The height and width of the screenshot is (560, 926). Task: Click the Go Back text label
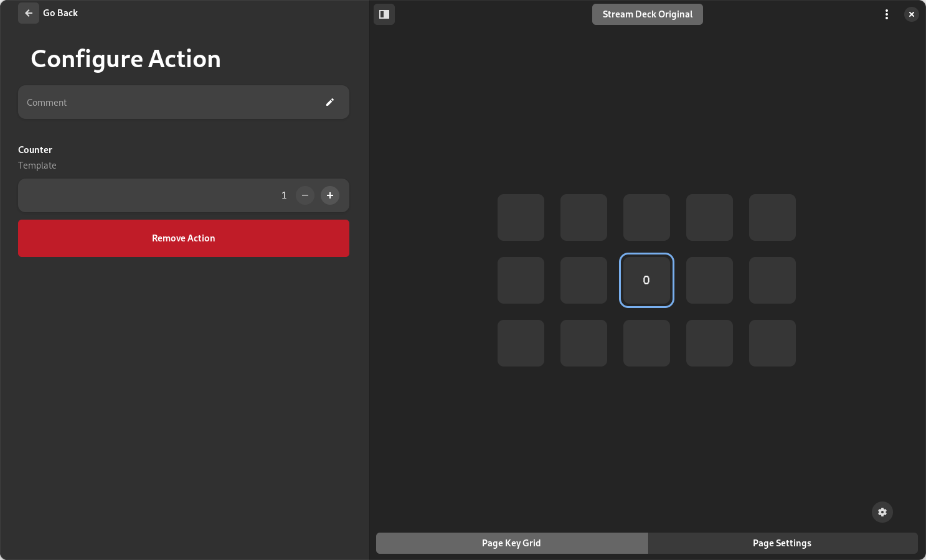tap(60, 13)
